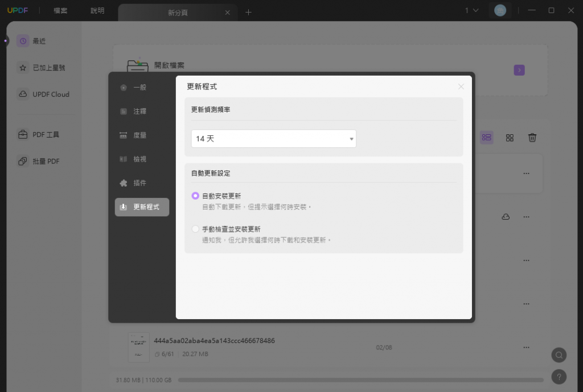Open the search button at bottom right
Viewport: 583px width, 392px height.
pos(559,355)
